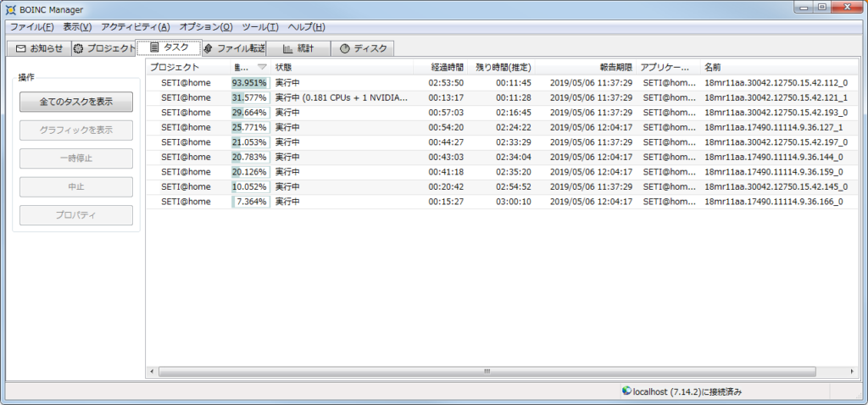Click the globe icon beside localhost status
Image resolution: width=868 pixels, height=405 pixels.
626,391
